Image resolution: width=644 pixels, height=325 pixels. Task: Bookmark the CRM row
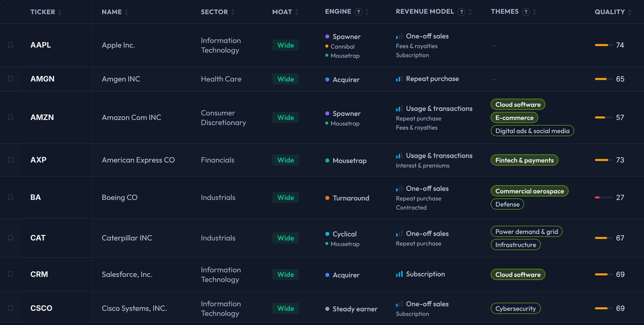(11, 274)
